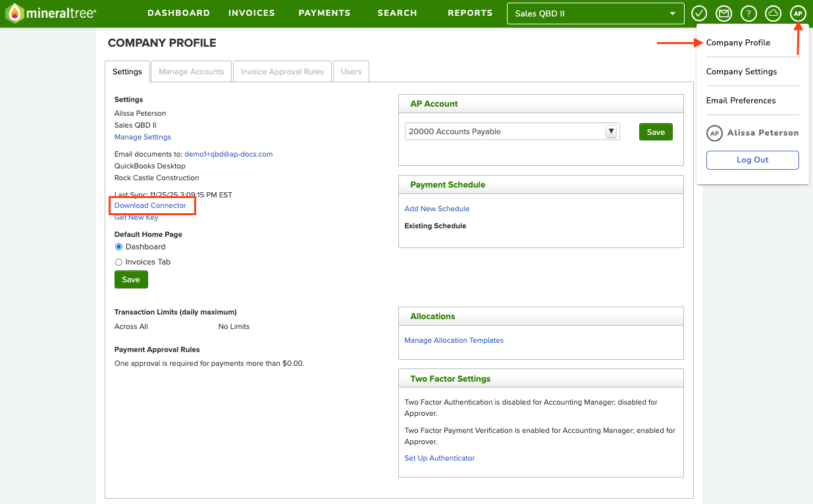Click the COMPANY PROFILE page heading
The height and width of the screenshot is (504, 813).
click(162, 43)
